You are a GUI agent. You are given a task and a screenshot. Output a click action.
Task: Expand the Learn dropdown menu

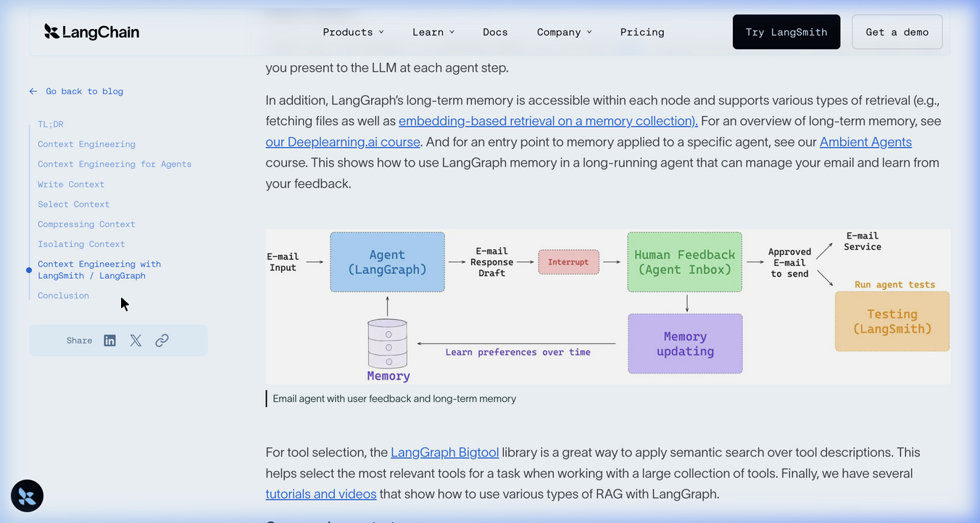433,32
